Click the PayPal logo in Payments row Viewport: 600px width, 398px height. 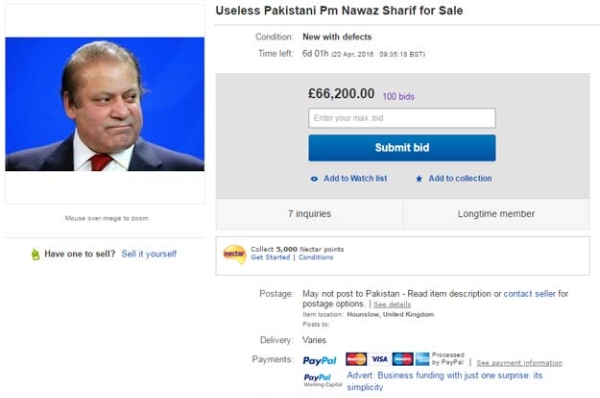pyautogui.click(x=320, y=360)
